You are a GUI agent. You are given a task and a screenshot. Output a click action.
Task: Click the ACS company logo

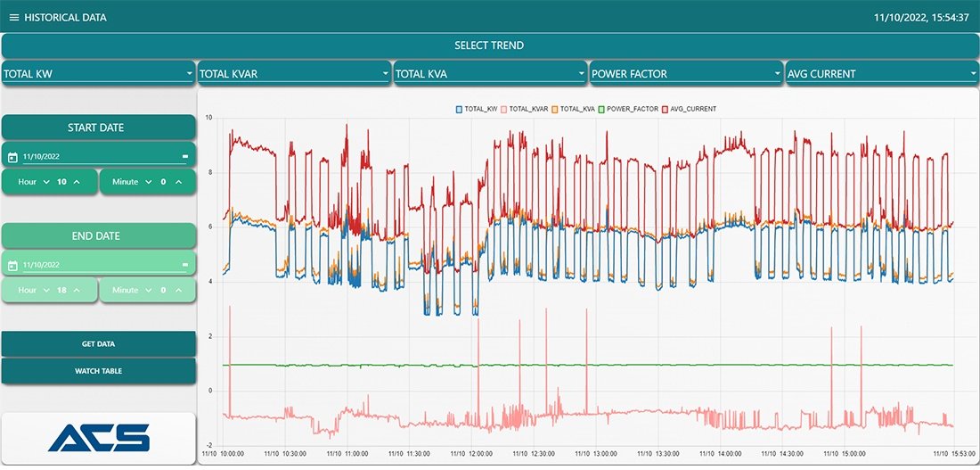point(98,437)
